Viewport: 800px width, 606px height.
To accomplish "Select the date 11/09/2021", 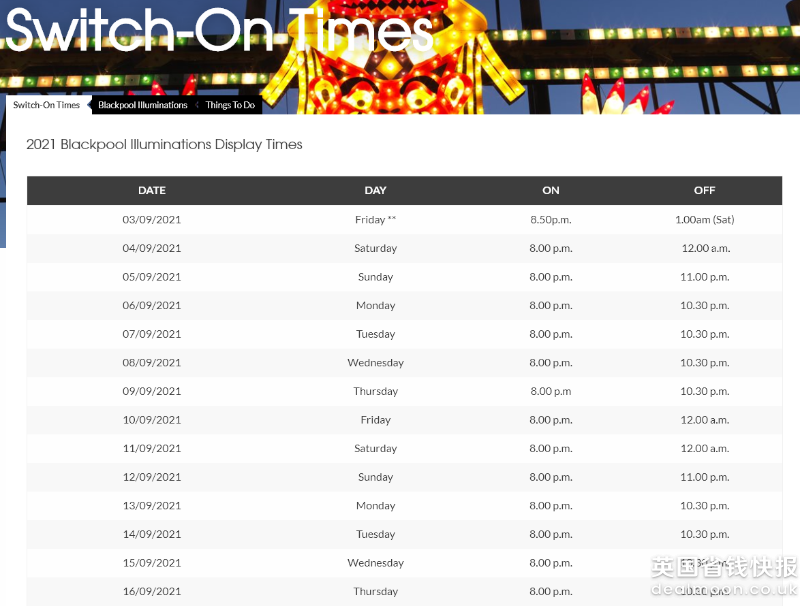I will [x=152, y=448].
